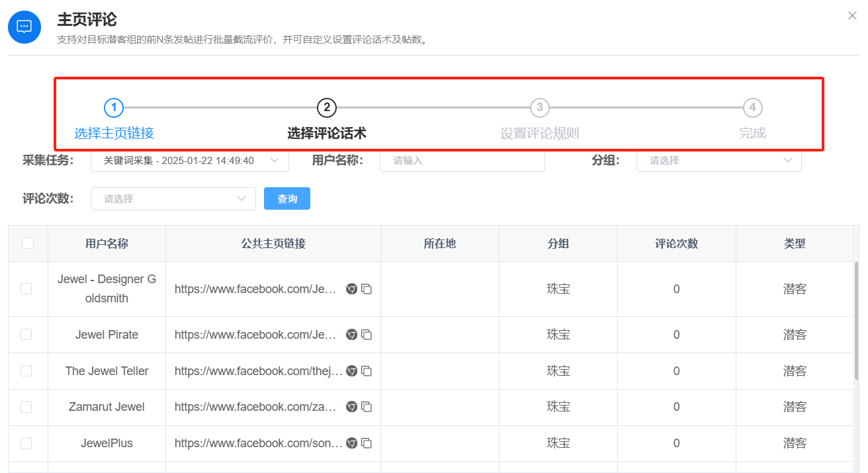
Task: Click the 分组 column header
Action: coord(558,243)
